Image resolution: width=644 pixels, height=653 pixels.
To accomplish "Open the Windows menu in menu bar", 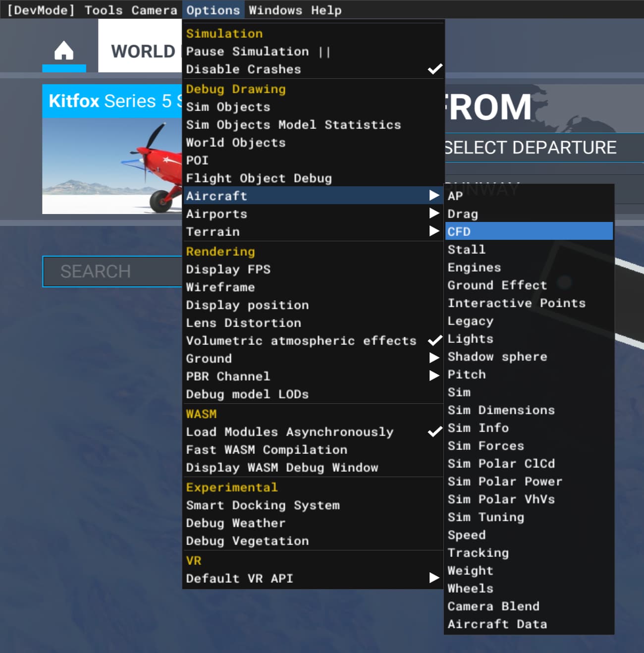I will (275, 10).
